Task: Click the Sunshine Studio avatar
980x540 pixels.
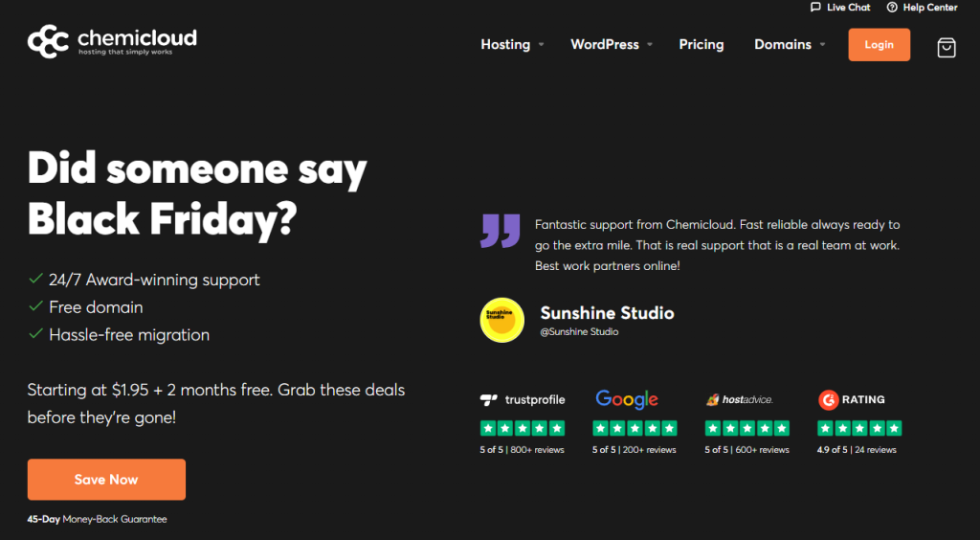Action: pyautogui.click(x=501, y=321)
